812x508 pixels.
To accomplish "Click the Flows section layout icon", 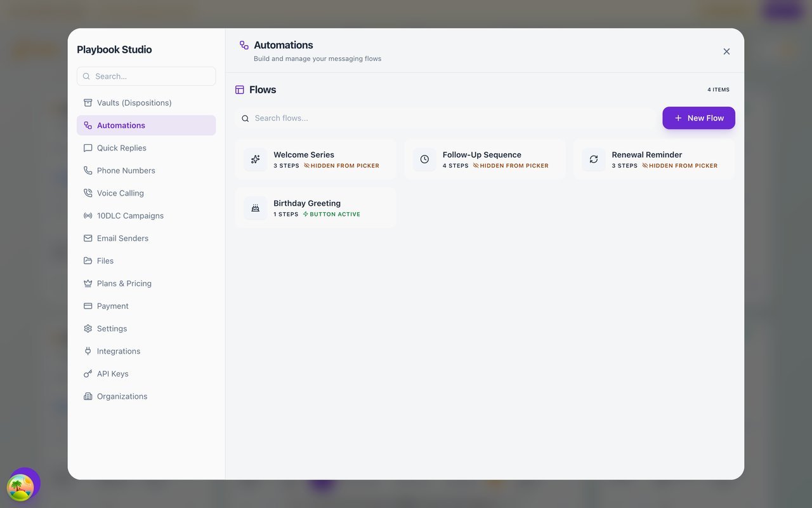I will [x=240, y=90].
